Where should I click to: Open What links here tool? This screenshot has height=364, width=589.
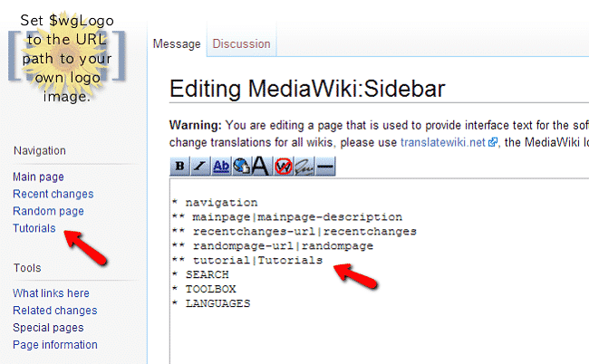tap(51, 292)
